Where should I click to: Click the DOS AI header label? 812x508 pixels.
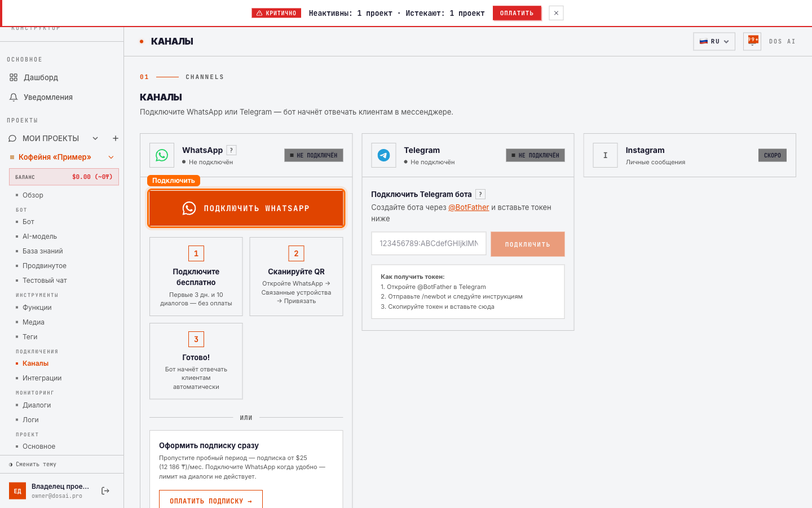pos(782,41)
